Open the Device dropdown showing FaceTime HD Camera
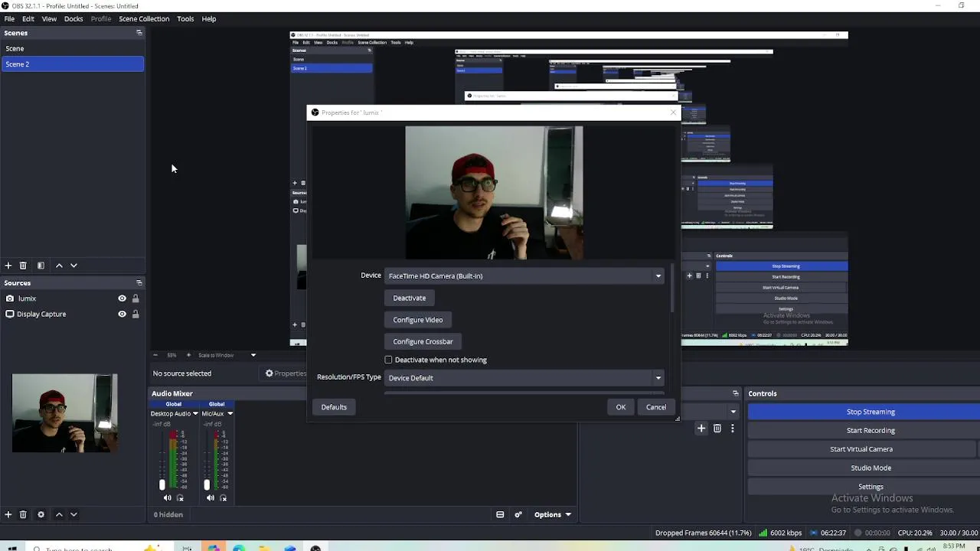Screen dimensions: 980x551 coord(524,276)
